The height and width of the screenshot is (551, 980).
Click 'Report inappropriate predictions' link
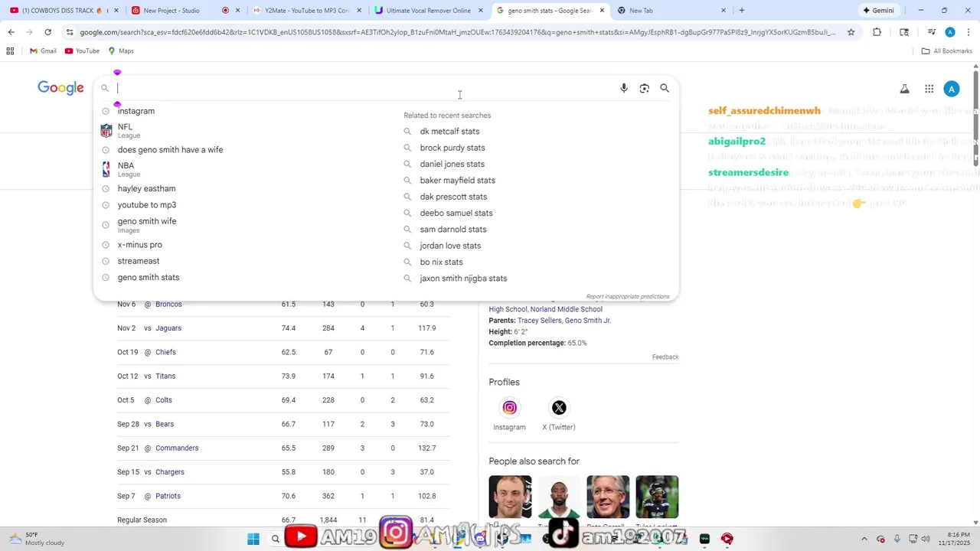pos(627,297)
